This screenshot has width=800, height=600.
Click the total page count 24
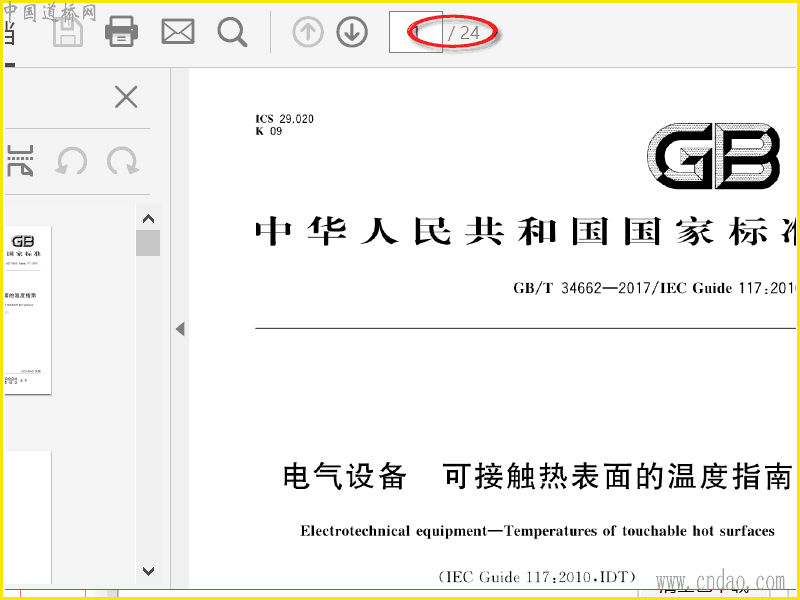click(x=470, y=33)
